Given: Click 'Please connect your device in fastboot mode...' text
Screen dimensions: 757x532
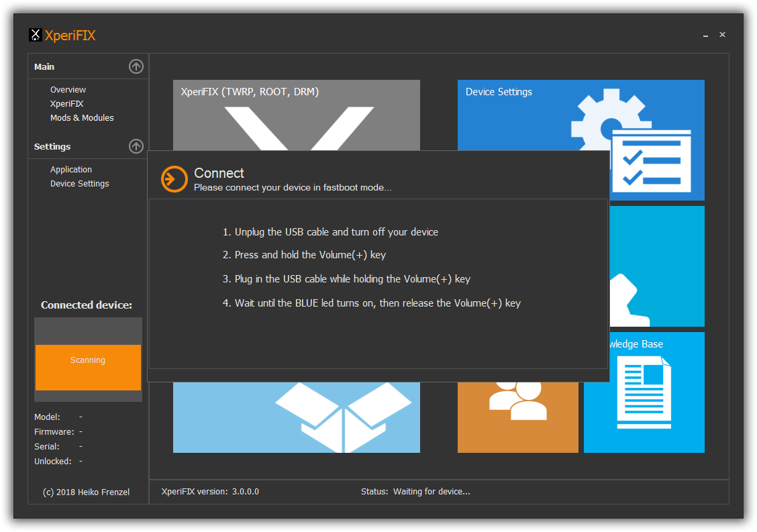Looking at the screenshot, I should [293, 187].
